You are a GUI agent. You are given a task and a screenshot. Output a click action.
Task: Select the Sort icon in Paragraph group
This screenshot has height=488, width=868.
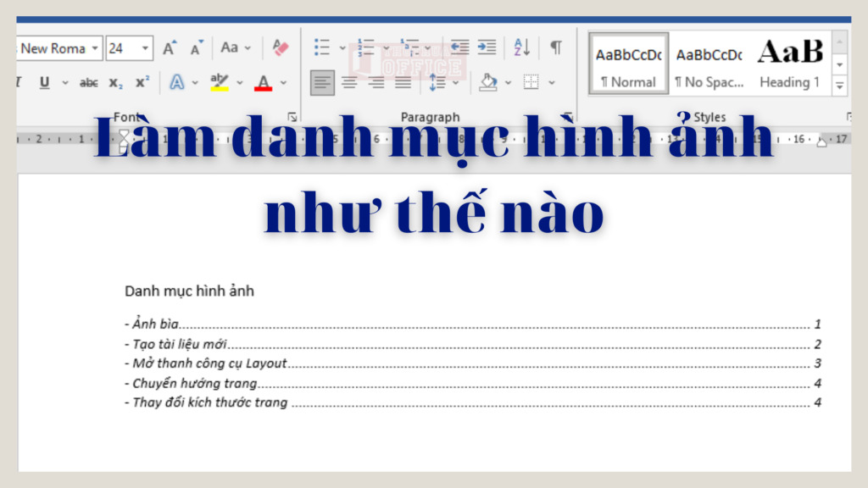(520, 48)
